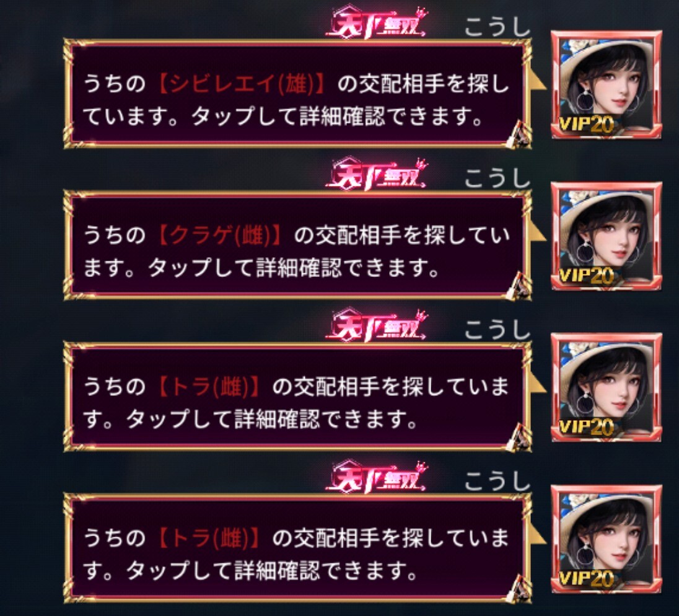
Task: Tap the bottom chat bubble about トラ
Action: pyautogui.click(x=298, y=548)
